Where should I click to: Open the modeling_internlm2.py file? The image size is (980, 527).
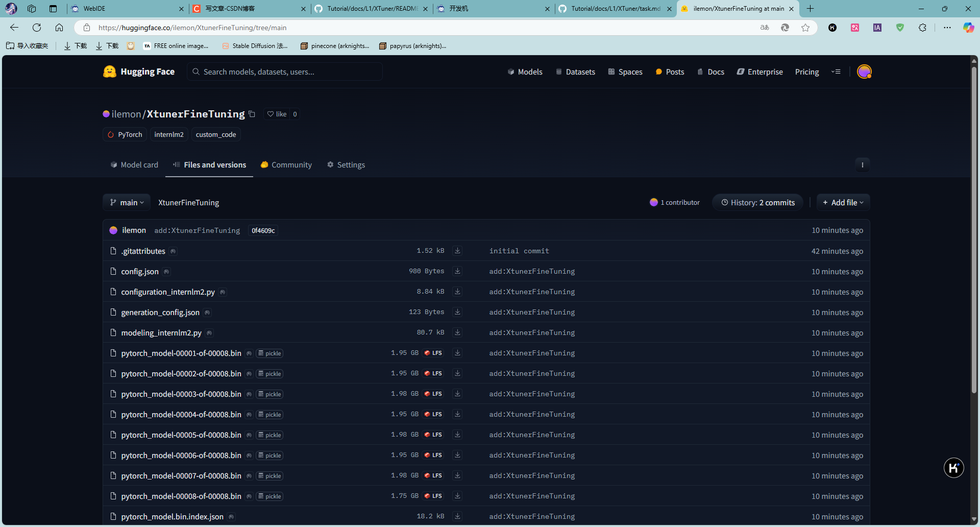pos(161,333)
